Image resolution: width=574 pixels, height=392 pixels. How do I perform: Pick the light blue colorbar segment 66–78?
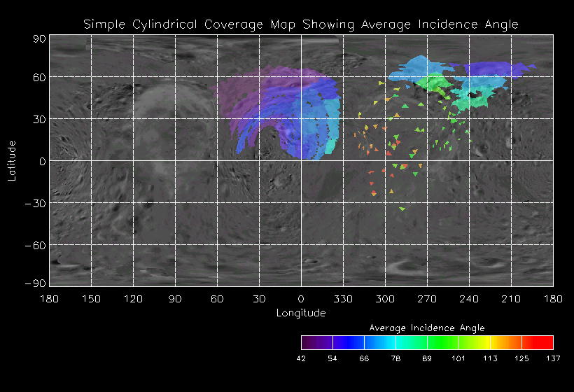pyautogui.click(x=380, y=342)
